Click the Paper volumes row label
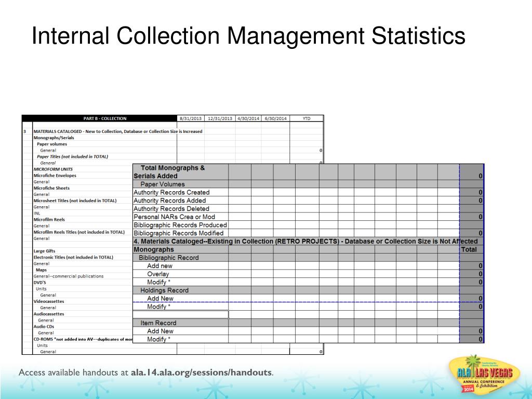Image resolution: width=532 pixels, height=399 pixels. coord(52,144)
